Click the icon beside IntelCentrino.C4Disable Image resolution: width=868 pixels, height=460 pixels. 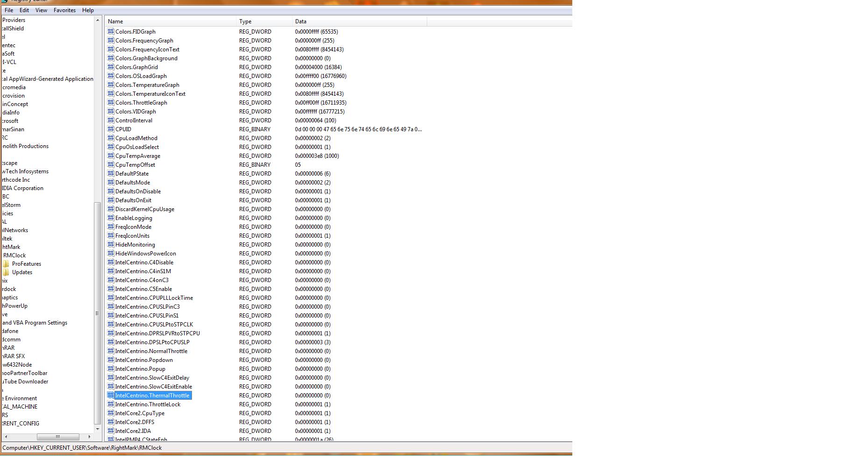(x=111, y=262)
